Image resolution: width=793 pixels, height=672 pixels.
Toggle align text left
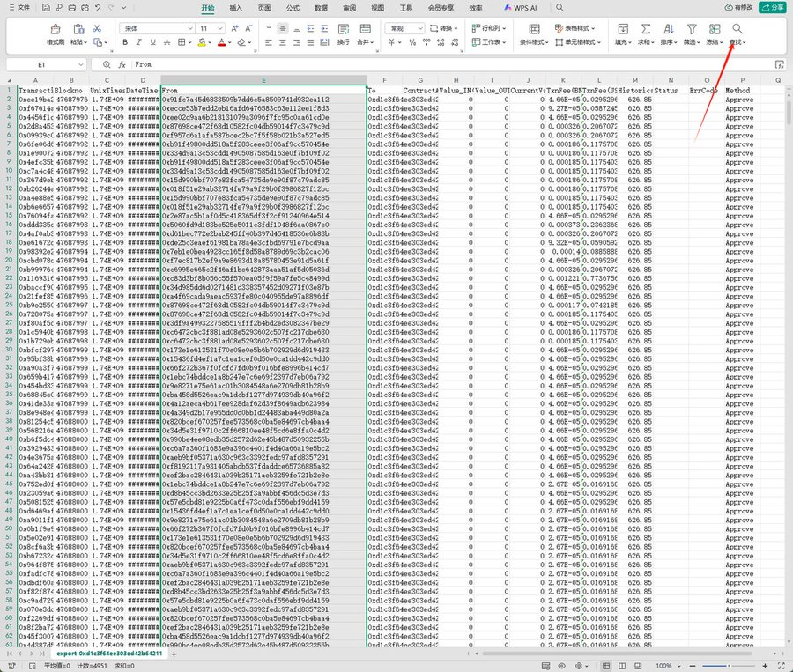(x=269, y=42)
